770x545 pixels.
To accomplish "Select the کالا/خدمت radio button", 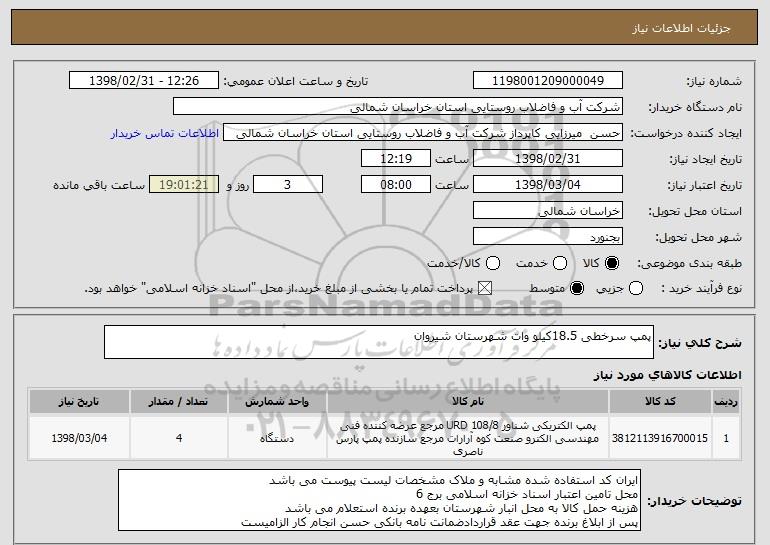I will click(493, 264).
